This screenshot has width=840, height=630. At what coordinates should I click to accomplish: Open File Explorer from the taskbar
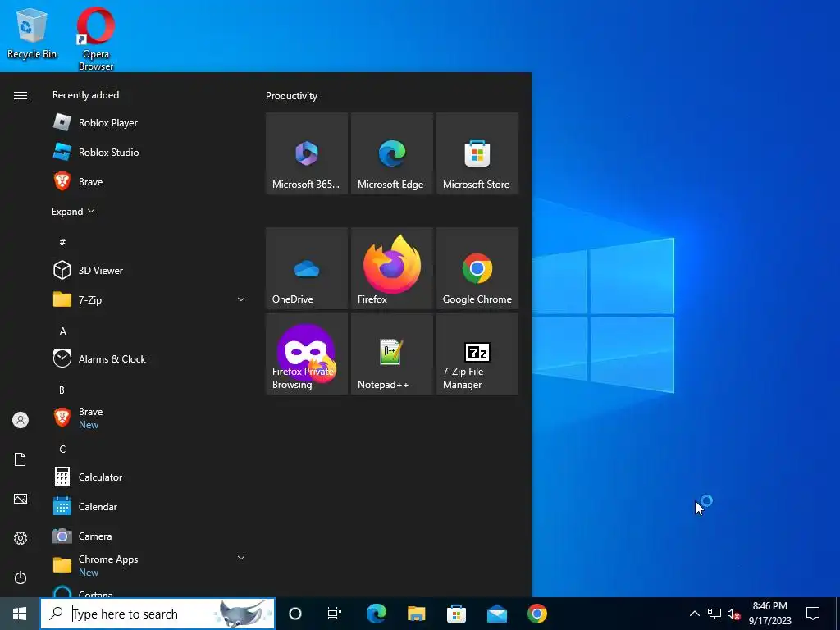[x=416, y=614]
